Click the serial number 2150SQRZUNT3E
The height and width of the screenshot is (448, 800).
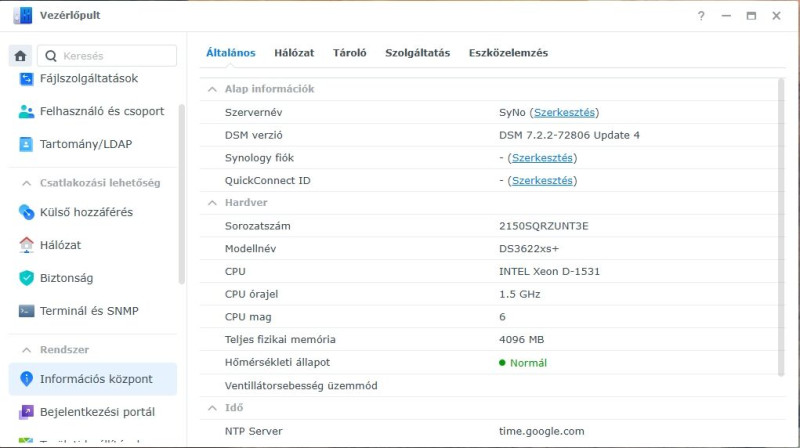(544, 226)
